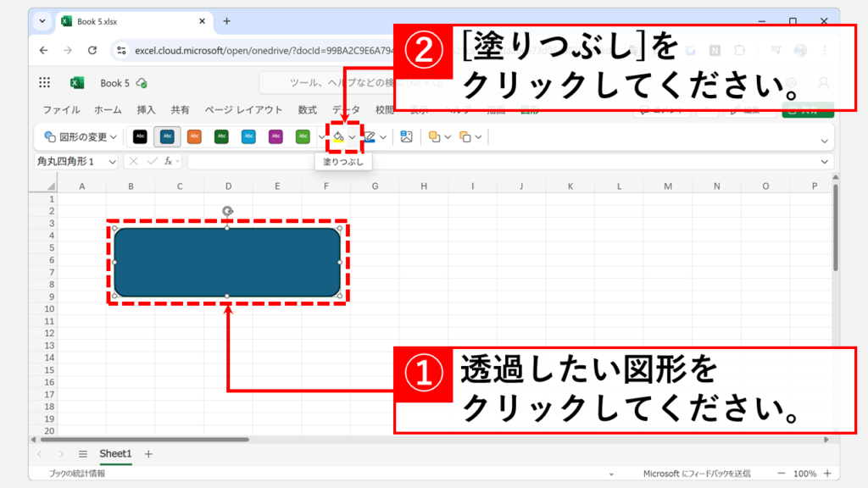Open the all sheets list icon
This screenshot has width=868, height=488.
tap(82, 454)
